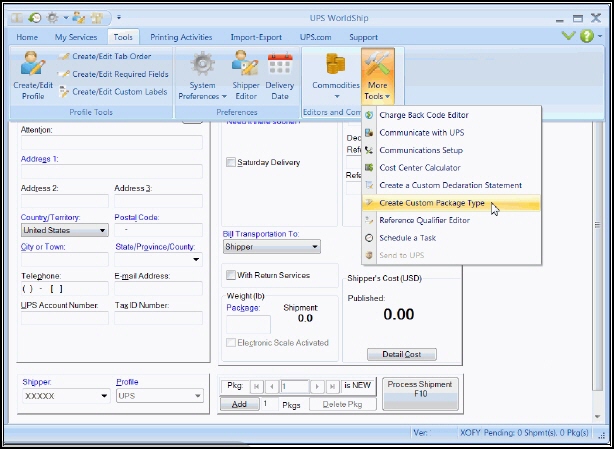Go to next package arrow
Screen dimensions: 614x449
coord(317,387)
